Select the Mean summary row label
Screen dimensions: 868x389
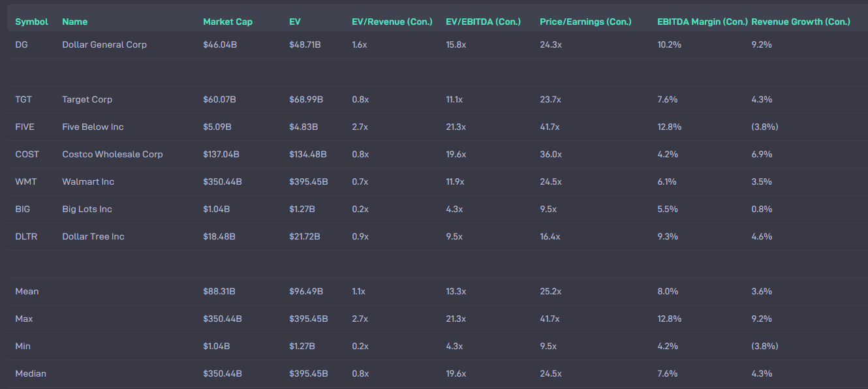[27, 291]
